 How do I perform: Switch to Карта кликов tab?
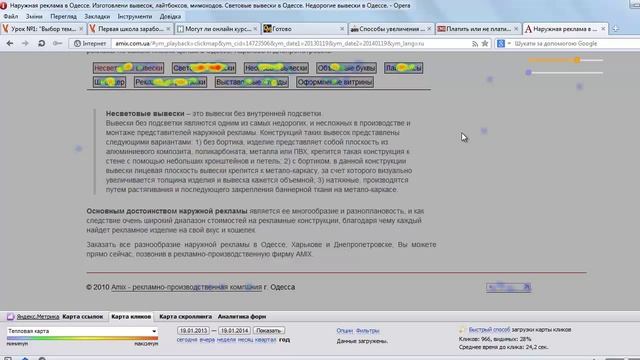pyautogui.click(x=131, y=316)
